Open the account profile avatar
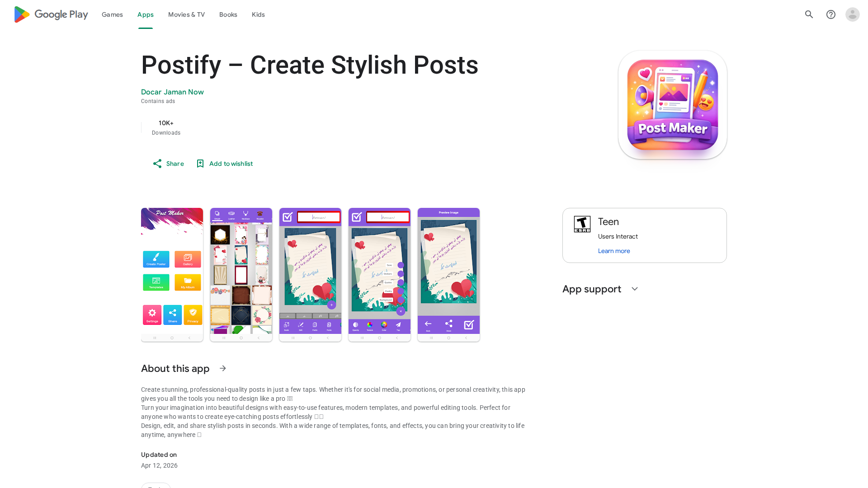 (852, 14)
